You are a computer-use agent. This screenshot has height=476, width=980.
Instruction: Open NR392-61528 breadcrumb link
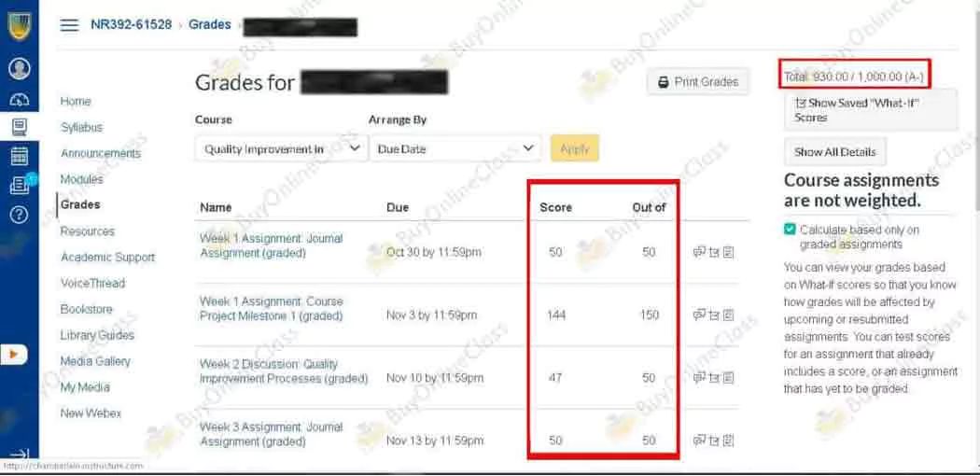point(132,25)
